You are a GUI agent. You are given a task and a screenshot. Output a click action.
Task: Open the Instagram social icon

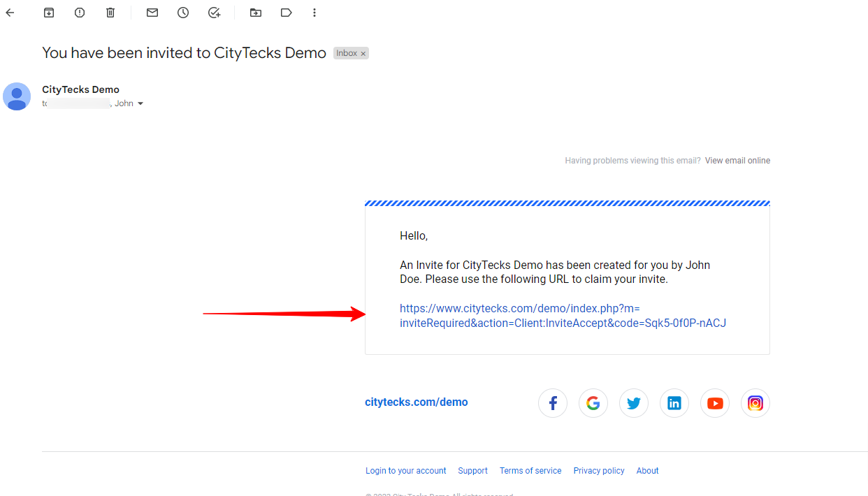click(755, 403)
